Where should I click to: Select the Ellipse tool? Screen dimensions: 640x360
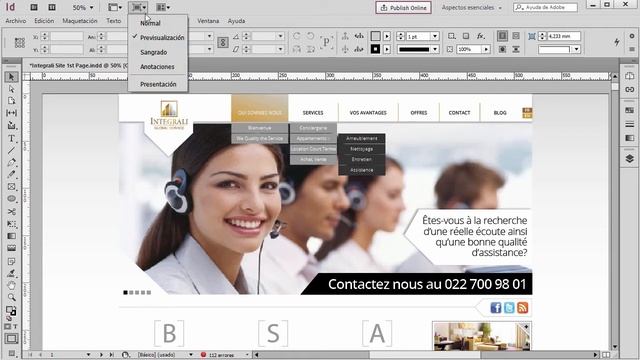pyautogui.click(x=11, y=199)
